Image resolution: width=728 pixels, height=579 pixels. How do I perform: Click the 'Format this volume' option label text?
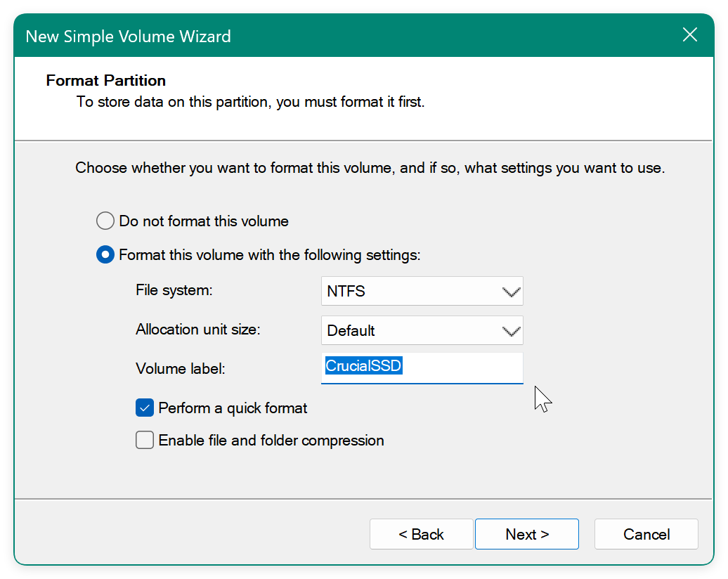(x=270, y=255)
